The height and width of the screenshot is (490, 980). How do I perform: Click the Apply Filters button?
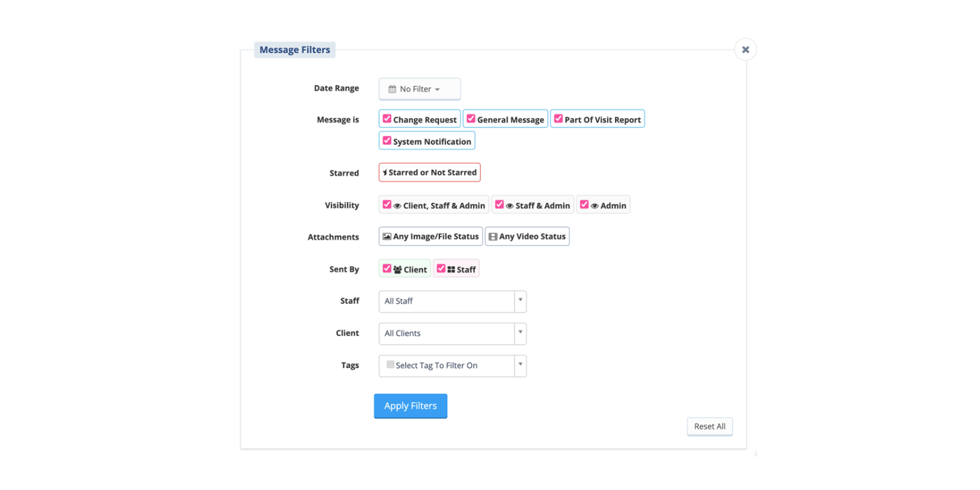[x=410, y=406]
